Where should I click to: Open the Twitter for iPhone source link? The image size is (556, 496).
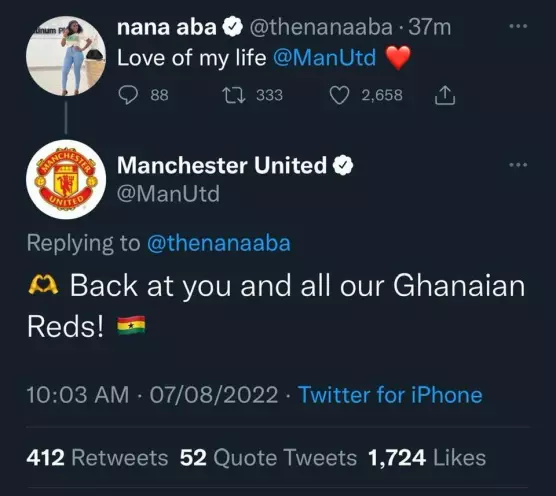pyautogui.click(x=390, y=395)
